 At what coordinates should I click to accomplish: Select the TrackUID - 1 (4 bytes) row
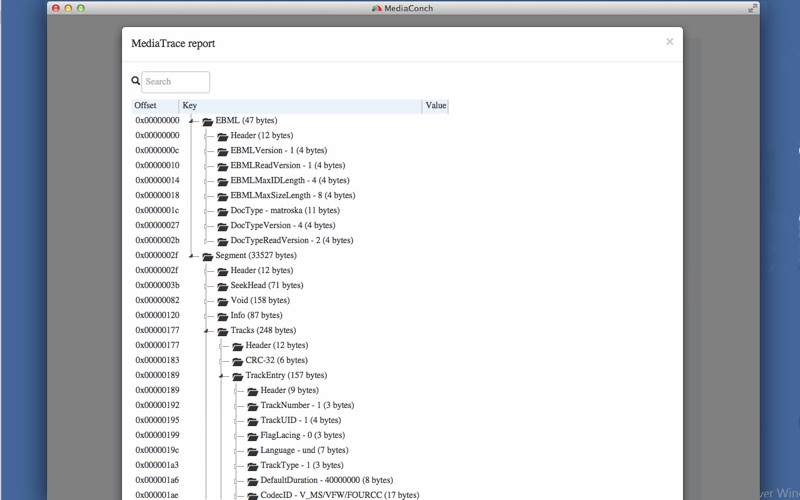point(301,420)
